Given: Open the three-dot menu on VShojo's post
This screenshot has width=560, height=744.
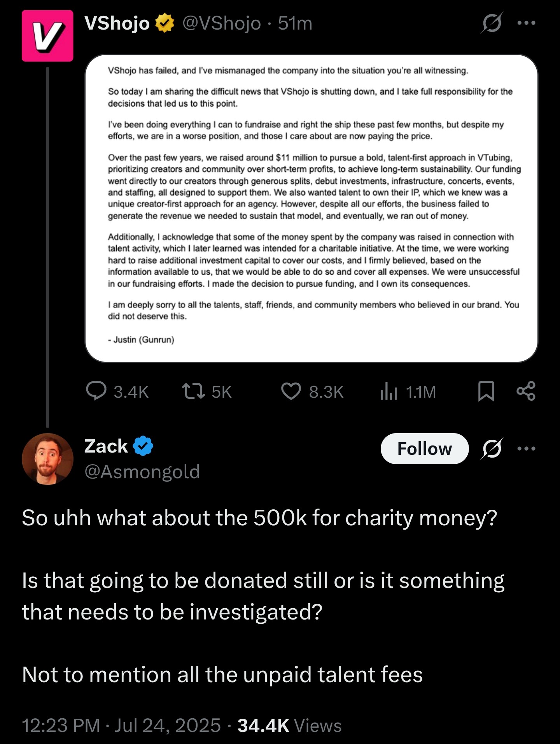Looking at the screenshot, I should click(x=527, y=23).
